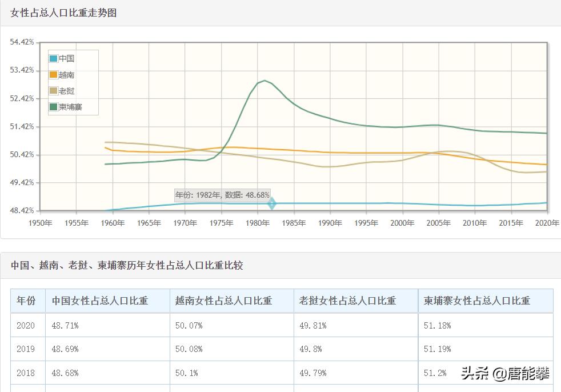Image resolution: width=561 pixels, height=392 pixels.
Task: Select the 1982年 data point marker
Action: pyautogui.click(x=272, y=203)
